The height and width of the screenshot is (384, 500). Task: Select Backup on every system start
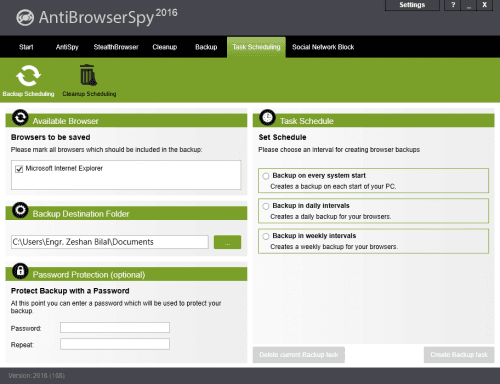coord(266,176)
